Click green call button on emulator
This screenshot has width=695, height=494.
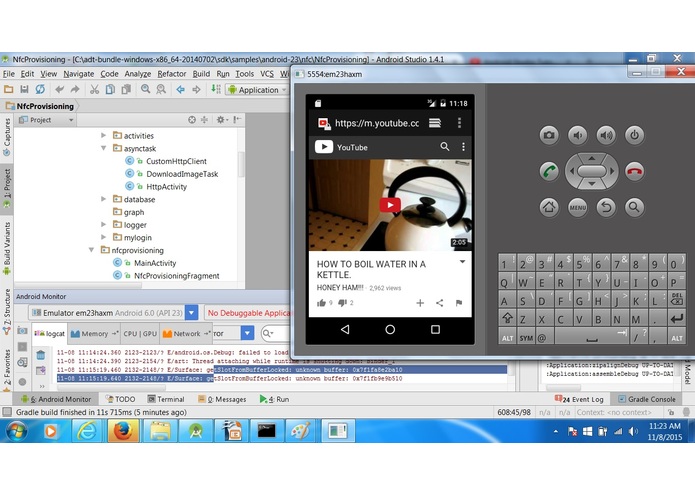tap(549, 171)
